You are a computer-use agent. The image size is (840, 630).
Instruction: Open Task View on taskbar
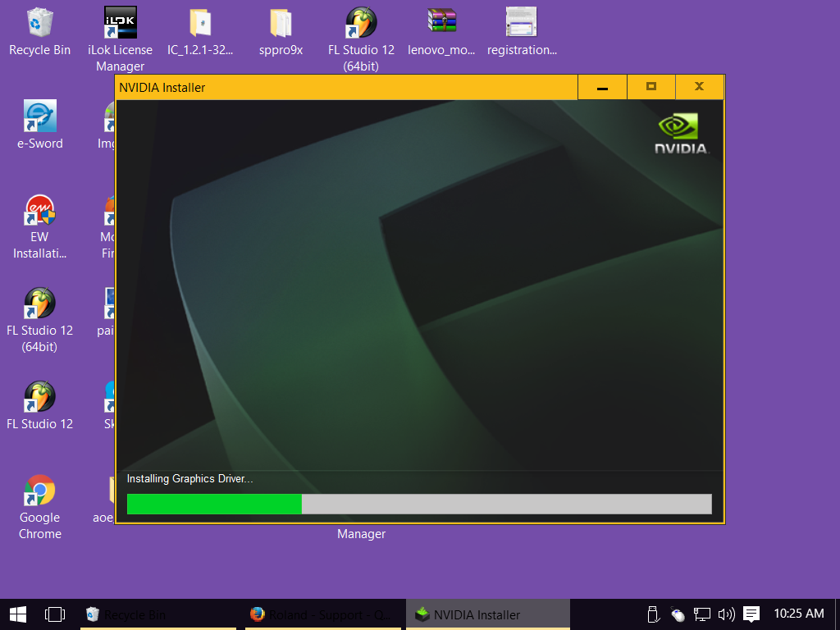coord(55,614)
